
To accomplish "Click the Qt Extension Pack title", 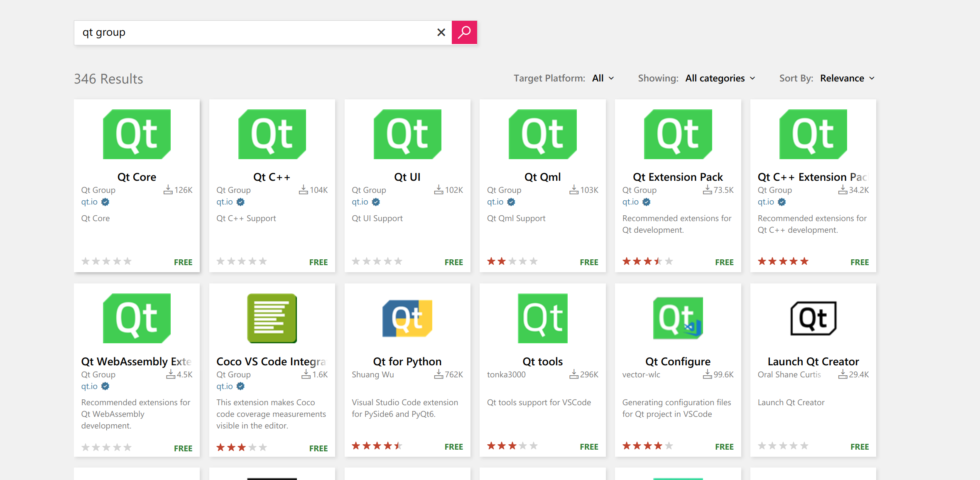I will click(x=678, y=177).
